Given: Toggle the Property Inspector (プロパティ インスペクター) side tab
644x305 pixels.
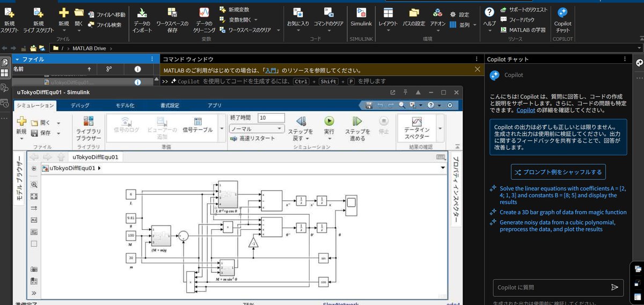Looking at the screenshot, I should pos(456,189).
